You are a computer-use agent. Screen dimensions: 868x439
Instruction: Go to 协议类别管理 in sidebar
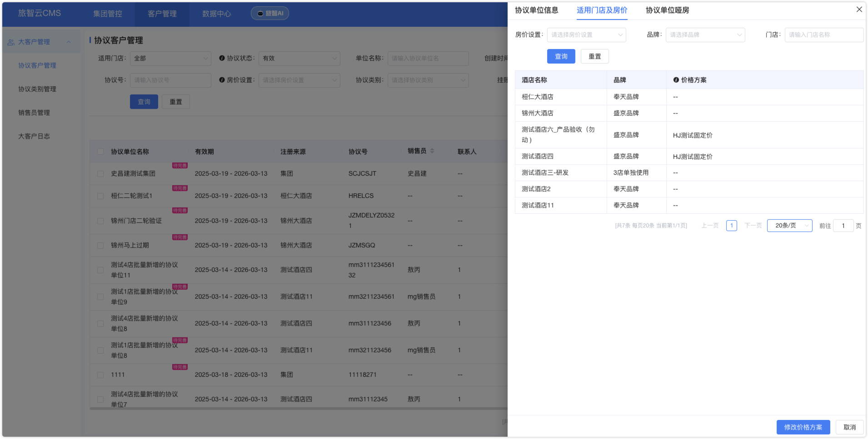(37, 89)
